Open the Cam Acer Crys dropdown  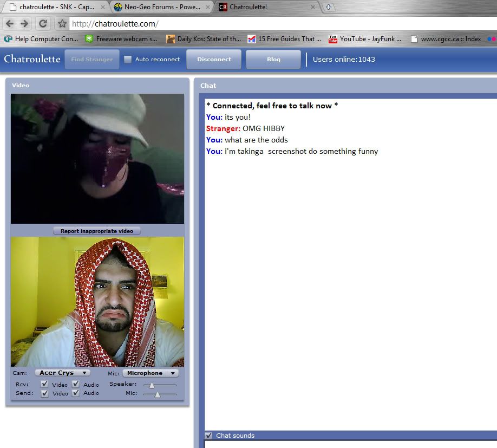[x=62, y=373]
